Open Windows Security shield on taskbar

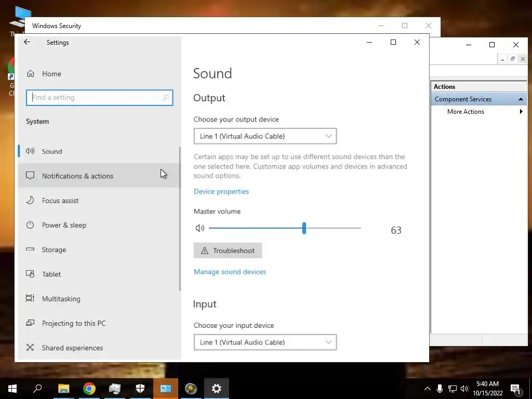pos(140,389)
